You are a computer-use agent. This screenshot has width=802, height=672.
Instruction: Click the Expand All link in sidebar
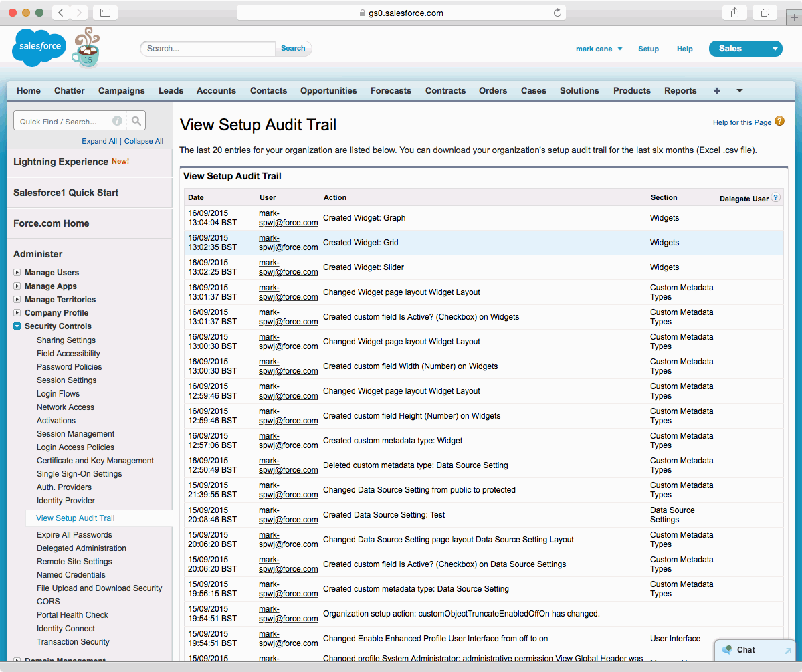point(99,141)
